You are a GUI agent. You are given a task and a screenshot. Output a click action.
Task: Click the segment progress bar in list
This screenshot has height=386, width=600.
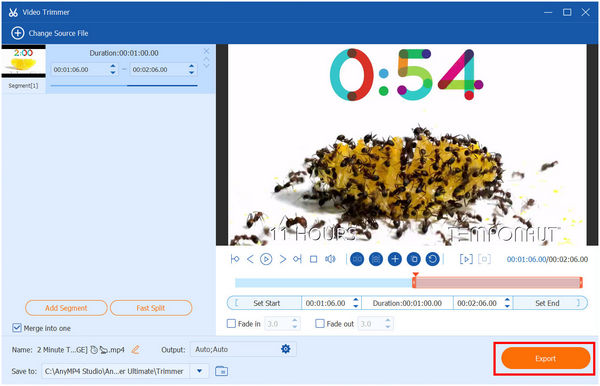pyautogui.click(x=124, y=86)
